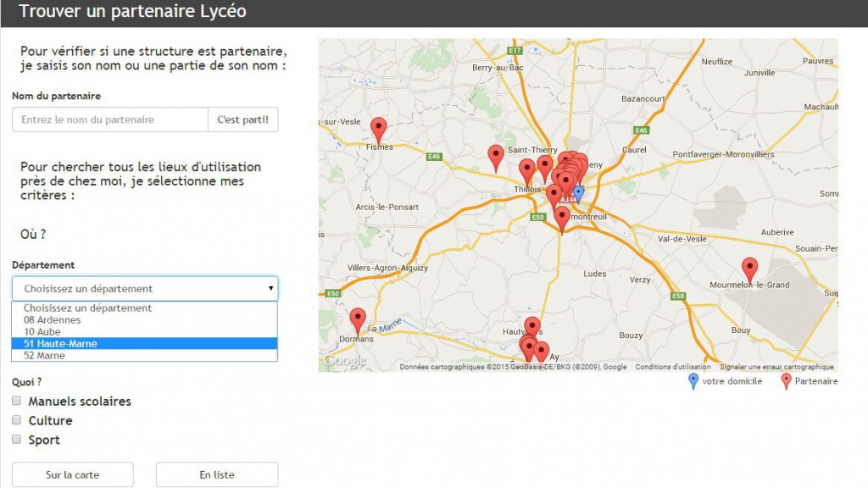Enable the Culture checkbox
Viewport: 868px width, 488px height.
pos(17,420)
